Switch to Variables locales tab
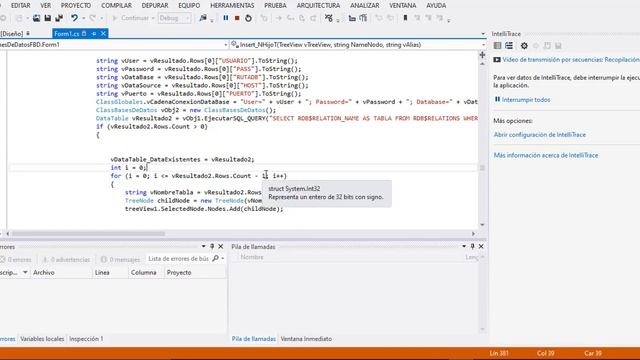 click(42, 339)
